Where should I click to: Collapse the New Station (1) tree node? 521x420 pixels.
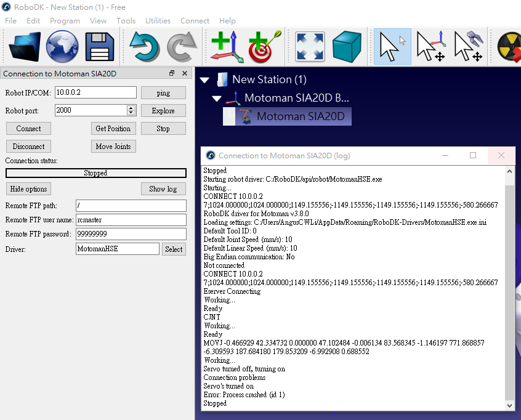[205, 80]
